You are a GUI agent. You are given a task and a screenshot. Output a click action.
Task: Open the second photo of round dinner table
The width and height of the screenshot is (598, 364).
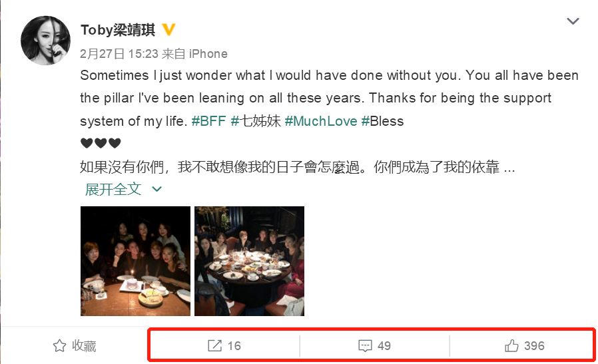pyautogui.click(x=250, y=261)
